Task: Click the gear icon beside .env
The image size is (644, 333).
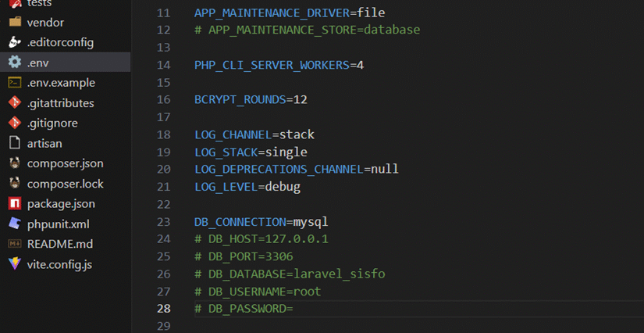Action: (x=14, y=63)
